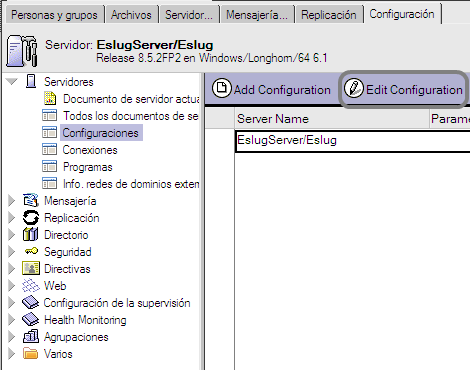Collapse the Servidores tree node
The height and width of the screenshot is (370, 470).
(12, 82)
